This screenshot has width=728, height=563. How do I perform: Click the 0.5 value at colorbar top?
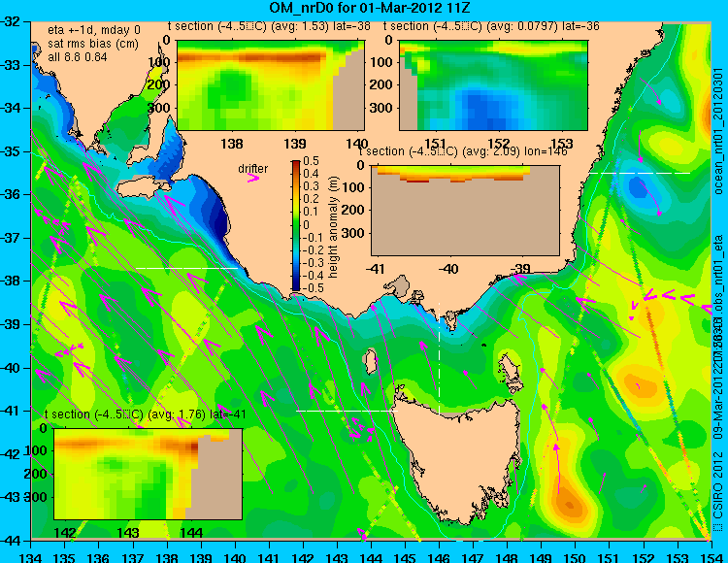(311, 161)
